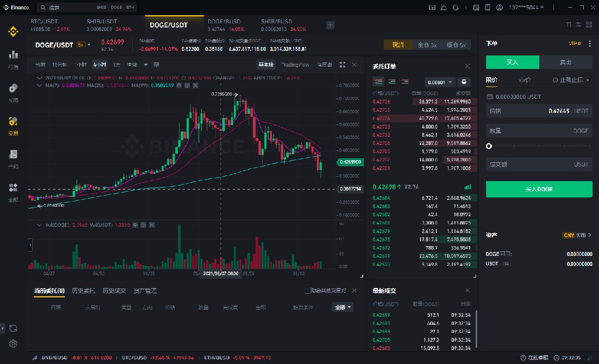Image resolution: width=599 pixels, height=364 pixels.
Task: Open the depth chart icon beside 0.42698
Action: pos(467,186)
